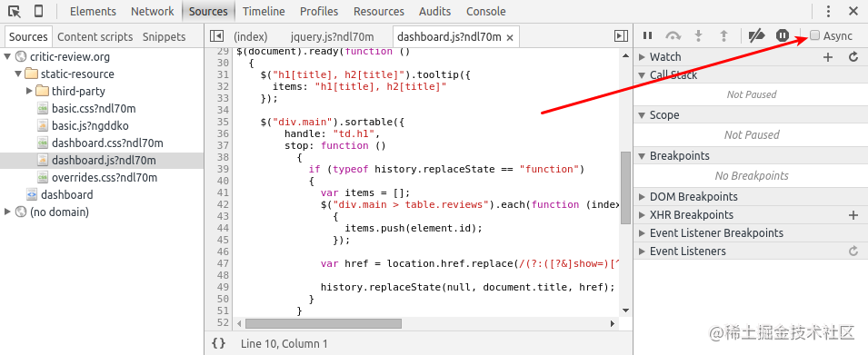Click the inspect element cursor icon

(15, 11)
